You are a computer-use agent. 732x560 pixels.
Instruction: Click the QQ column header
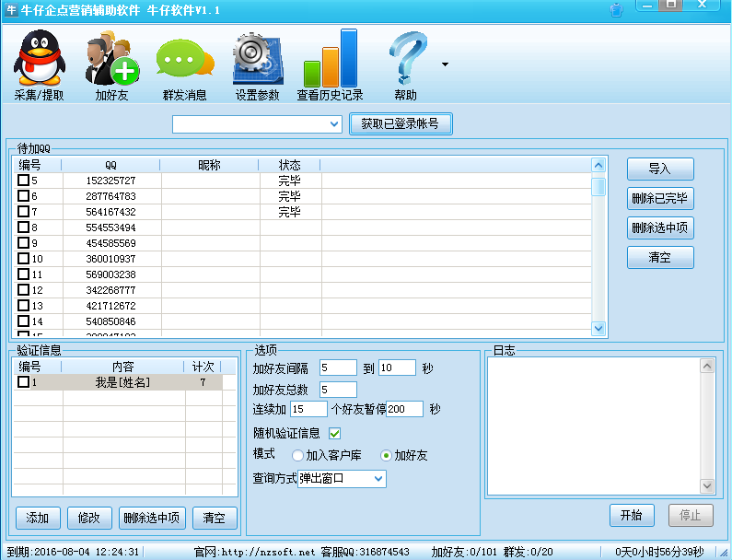tap(111, 165)
